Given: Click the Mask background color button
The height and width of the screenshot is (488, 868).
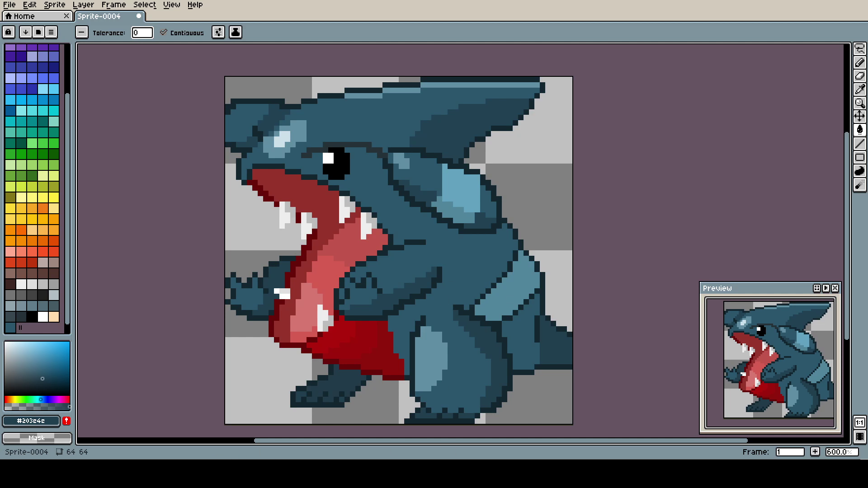Looking at the screenshot, I should 37,438.
